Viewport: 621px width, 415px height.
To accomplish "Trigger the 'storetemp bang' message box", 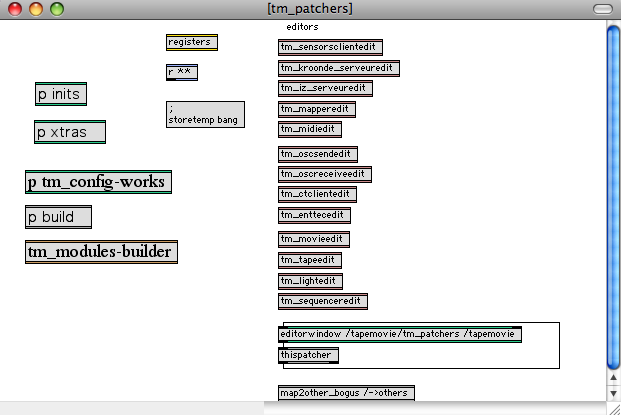I will tap(204, 114).
